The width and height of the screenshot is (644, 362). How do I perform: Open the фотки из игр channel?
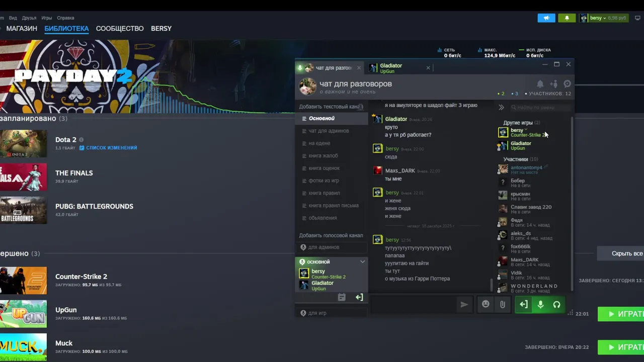[x=332, y=180]
